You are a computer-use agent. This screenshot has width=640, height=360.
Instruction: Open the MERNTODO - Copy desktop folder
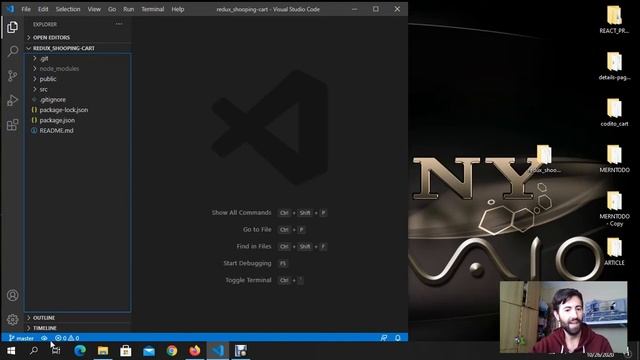614,209
